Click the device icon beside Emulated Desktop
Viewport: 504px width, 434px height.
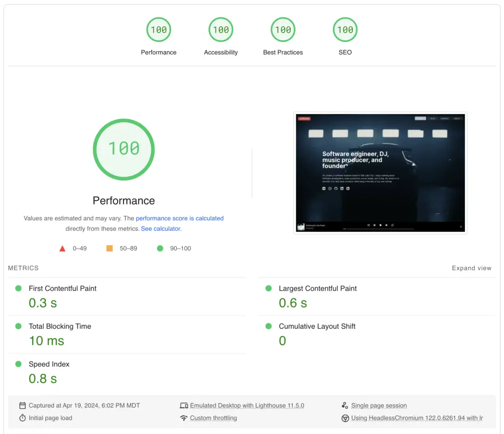click(x=184, y=406)
